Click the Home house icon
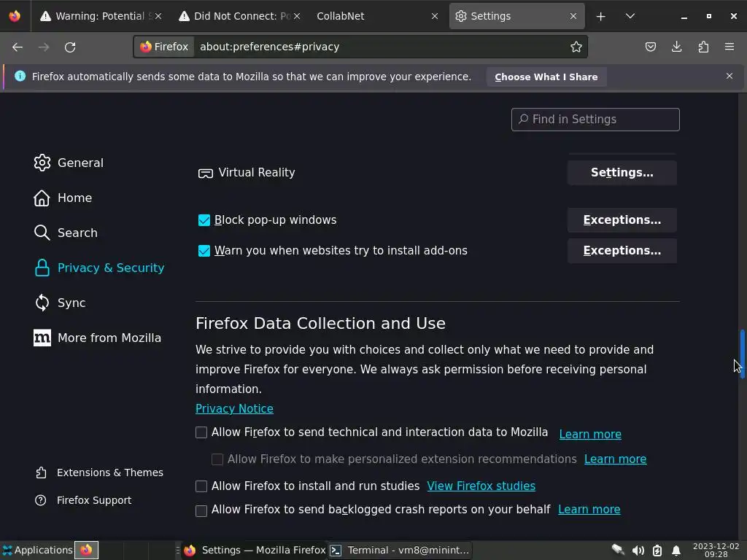This screenshot has width=747, height=560. [42, 198]
